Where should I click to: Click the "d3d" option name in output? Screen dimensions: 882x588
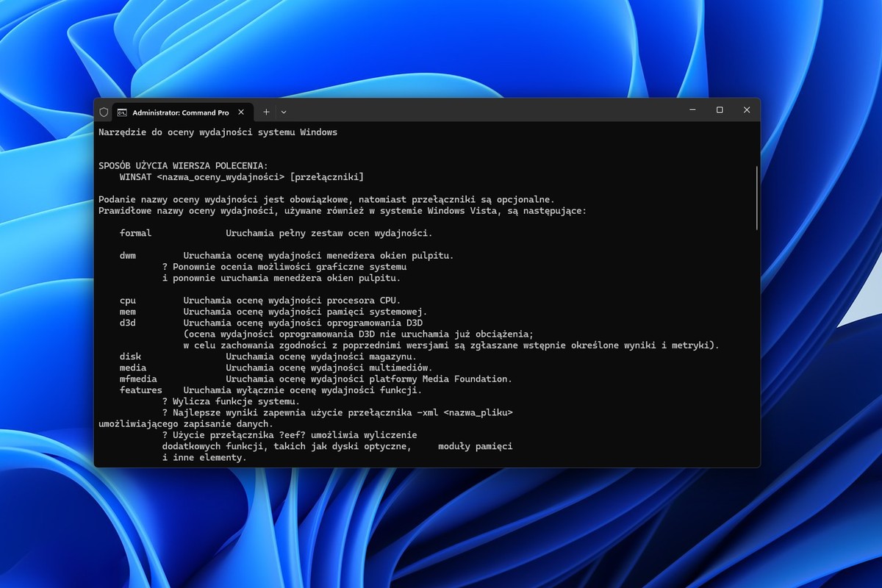pyautogui.click(x=128, y=323)
